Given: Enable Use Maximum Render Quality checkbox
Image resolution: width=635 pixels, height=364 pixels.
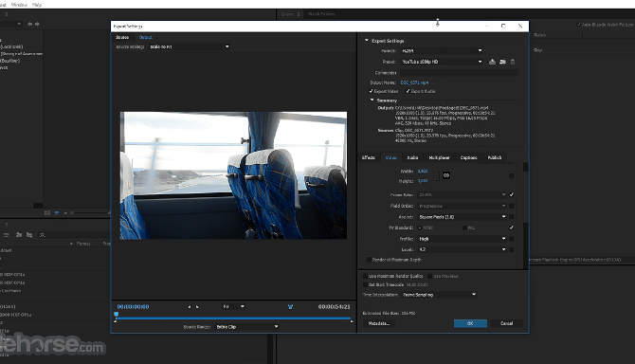Looking at the screenshot, I should coord(365,276).
